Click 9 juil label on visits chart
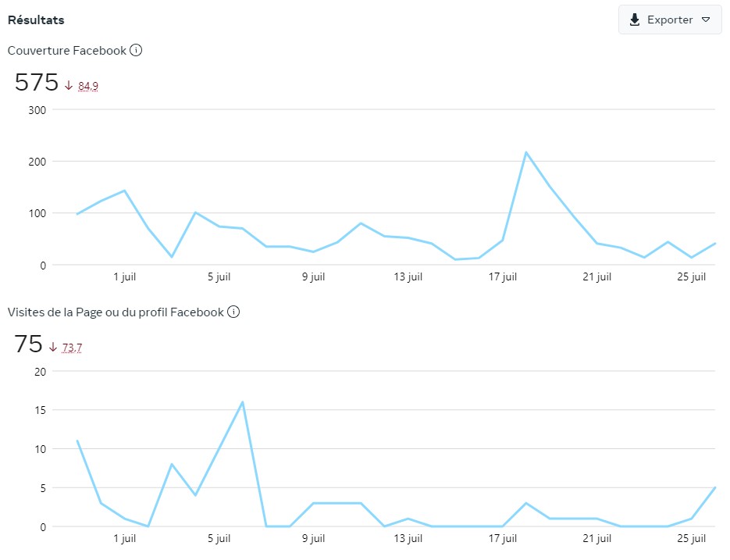 coord(313,539)
